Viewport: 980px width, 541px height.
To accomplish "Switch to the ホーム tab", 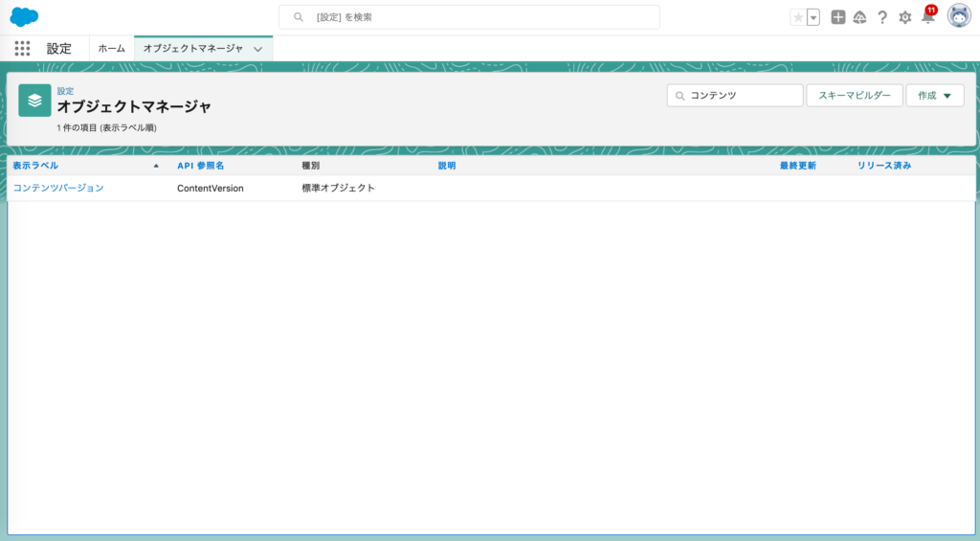I will [x=111, y=48].
